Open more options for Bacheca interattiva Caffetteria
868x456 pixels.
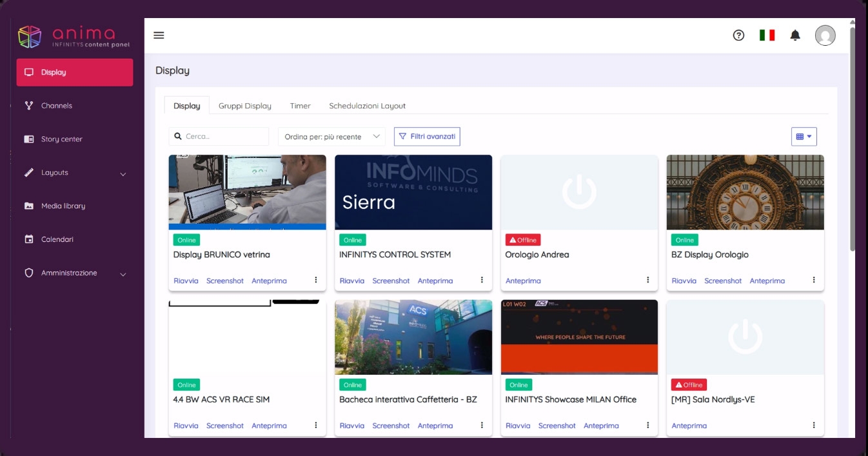click(x=482, y=425)
